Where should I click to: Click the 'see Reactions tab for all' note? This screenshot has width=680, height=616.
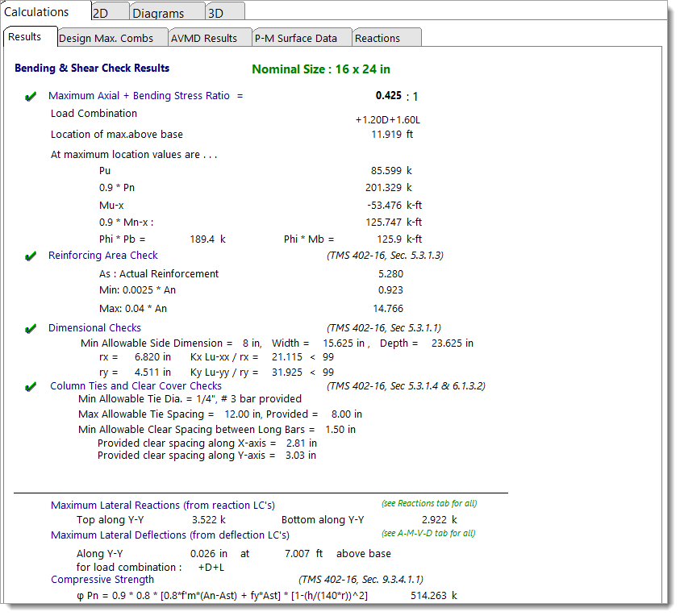coord(428,504)
